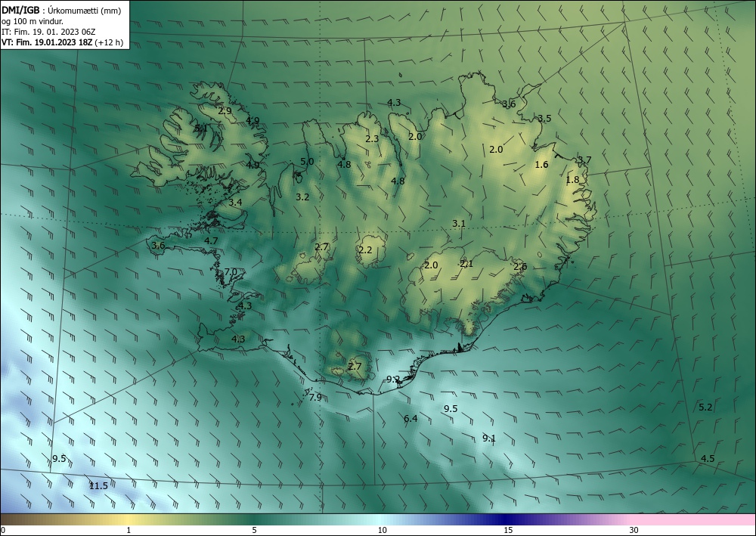The image size is (756, 536).
Task: Click the 11.5 precipitation value on the map
Action: 98,486
